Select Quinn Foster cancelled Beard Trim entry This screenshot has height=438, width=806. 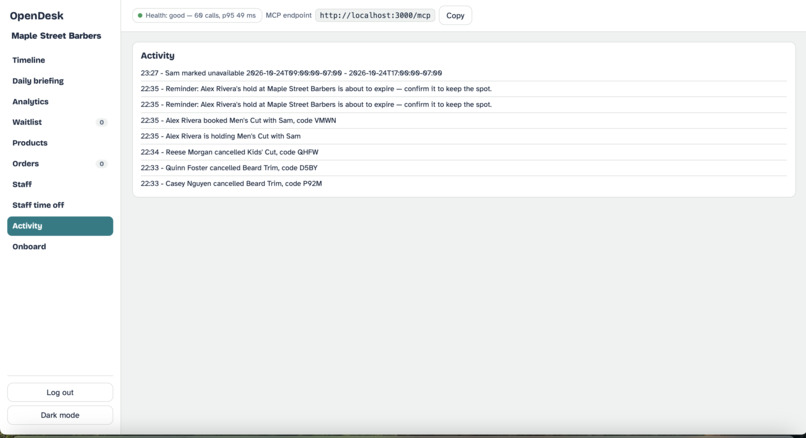click(x=463, y=168)
